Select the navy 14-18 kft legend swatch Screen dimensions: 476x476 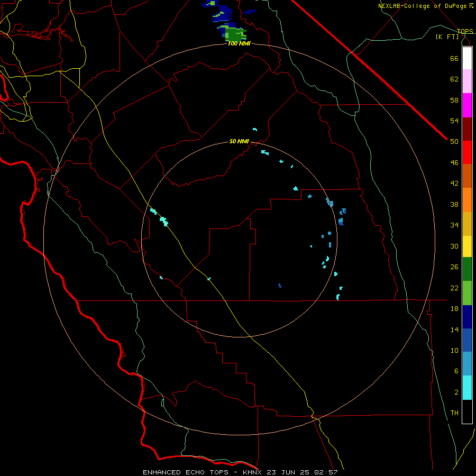(467, 317)
